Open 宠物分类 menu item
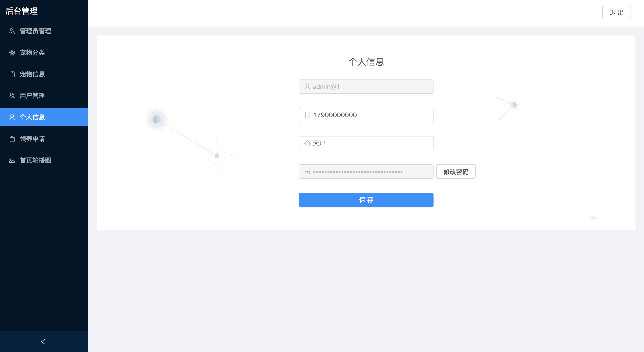This screenshot has width=644, height=352. [32, 53]
